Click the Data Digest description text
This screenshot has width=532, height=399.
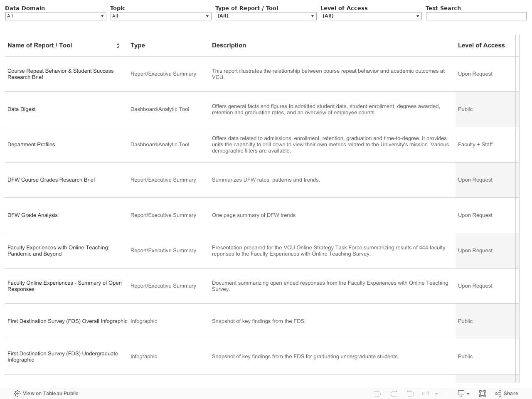click(x=326, y=109)
